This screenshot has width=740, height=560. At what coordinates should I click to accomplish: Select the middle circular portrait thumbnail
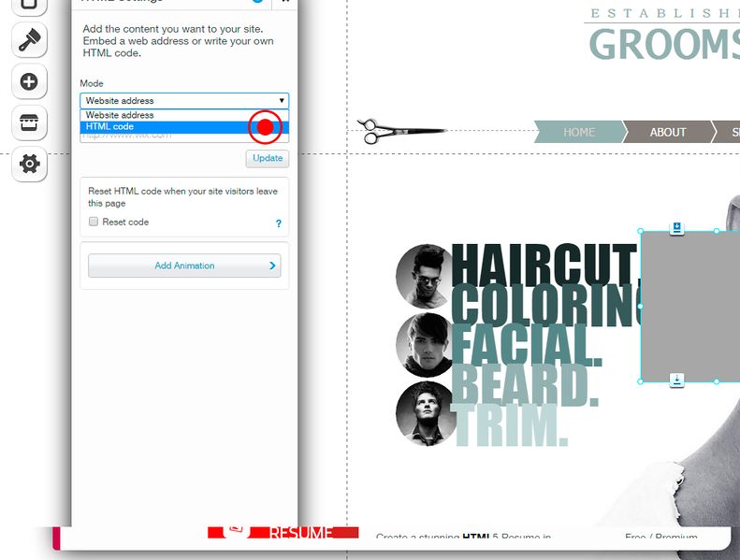click(x=427, y=345)
